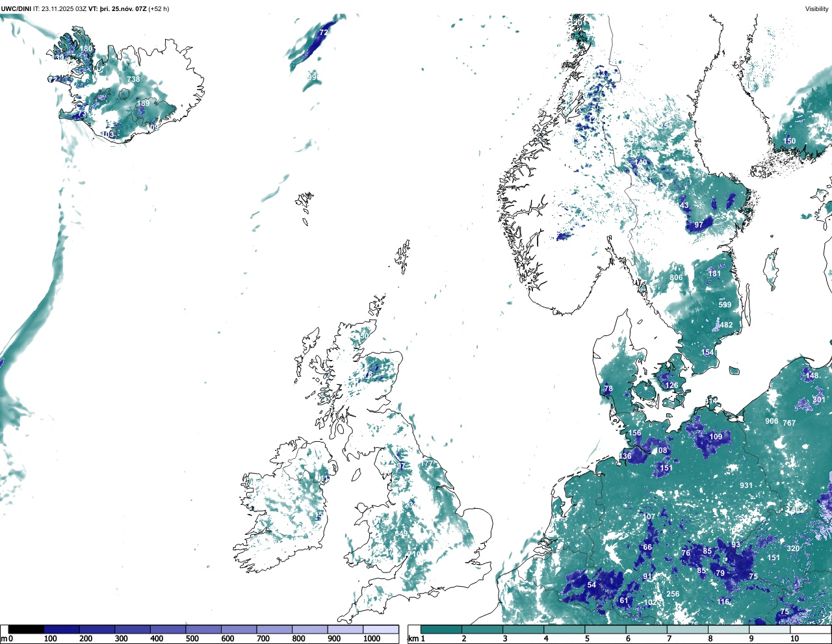Viewport: 832px width, 644px height.
Task: Select the 400–500 m legend color block
Action: click(x=168, y=629)
